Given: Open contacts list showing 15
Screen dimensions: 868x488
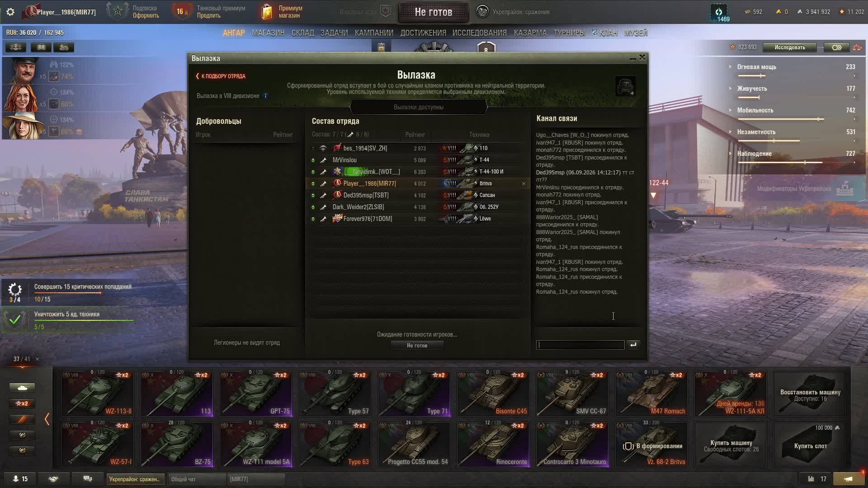Looking at the screenshot, I should [x=20, y=479].
